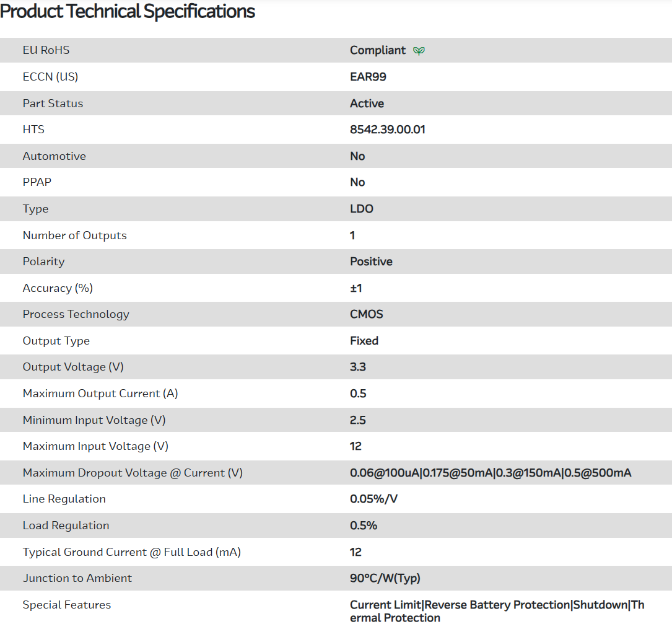Screen dimensions: 672x629
Task: Click the Maximum Output Current (A) label
Action: coord(100,394)
